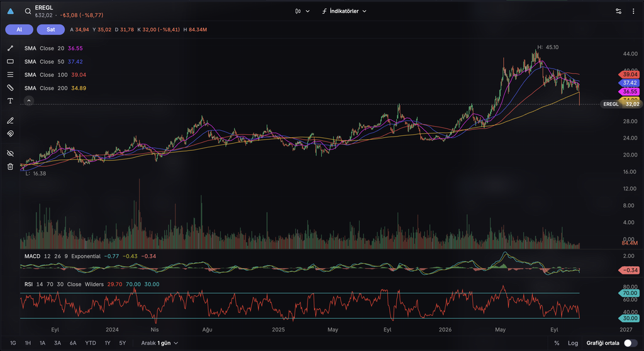Select the 6A time range
The image size is (644, 351).
click(73, 343)
